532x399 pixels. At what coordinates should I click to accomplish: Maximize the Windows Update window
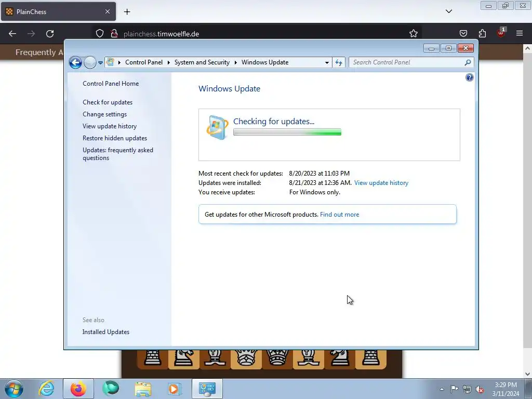tap(448, 48)
